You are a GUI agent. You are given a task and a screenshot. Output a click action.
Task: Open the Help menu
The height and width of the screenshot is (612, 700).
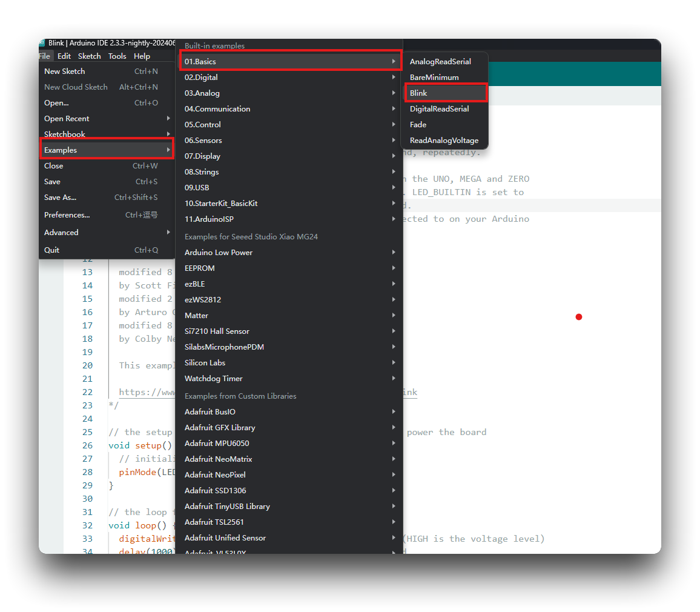(142, 56)
